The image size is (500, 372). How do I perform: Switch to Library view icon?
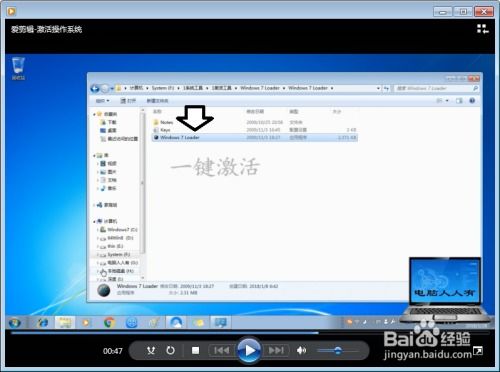click(482, 29)
